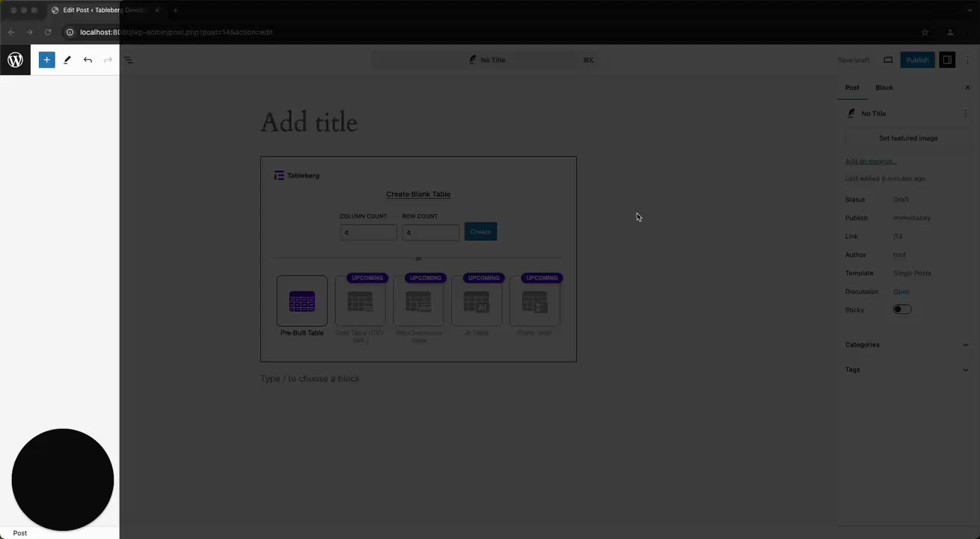This screenshot has width=980, height=539.
Task: Change Discussion Open setting
Action: (901, 291)
